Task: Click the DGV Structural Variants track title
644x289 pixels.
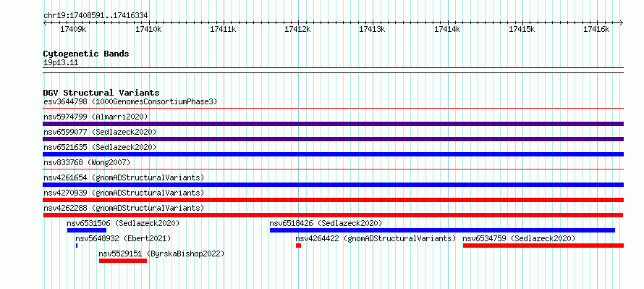Action: [101, 93]
